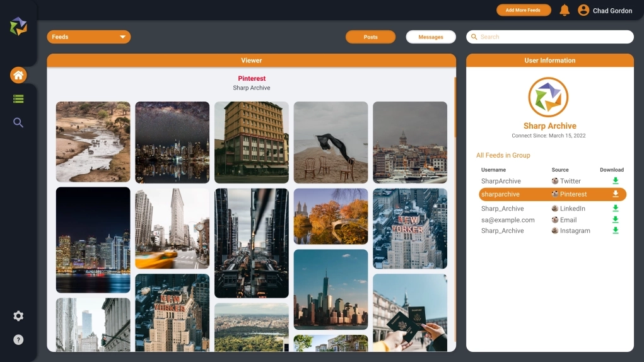Open the green list view sidebar icon
This screenshot has height=362, width=644.
[x=18, y=99]
